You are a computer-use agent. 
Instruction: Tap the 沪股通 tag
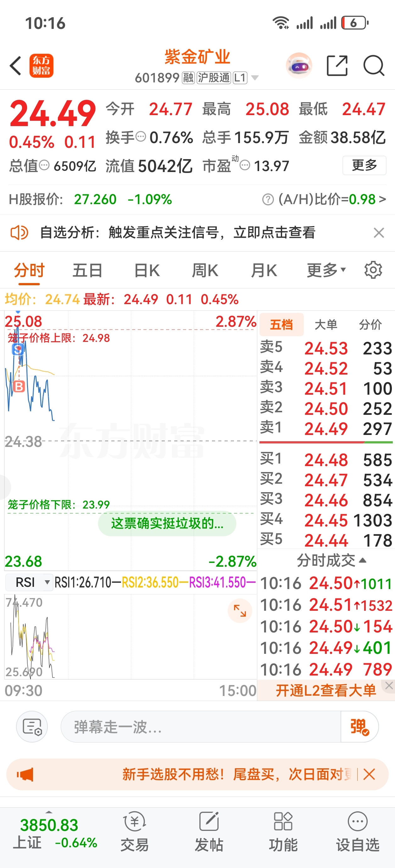[214, 78]
